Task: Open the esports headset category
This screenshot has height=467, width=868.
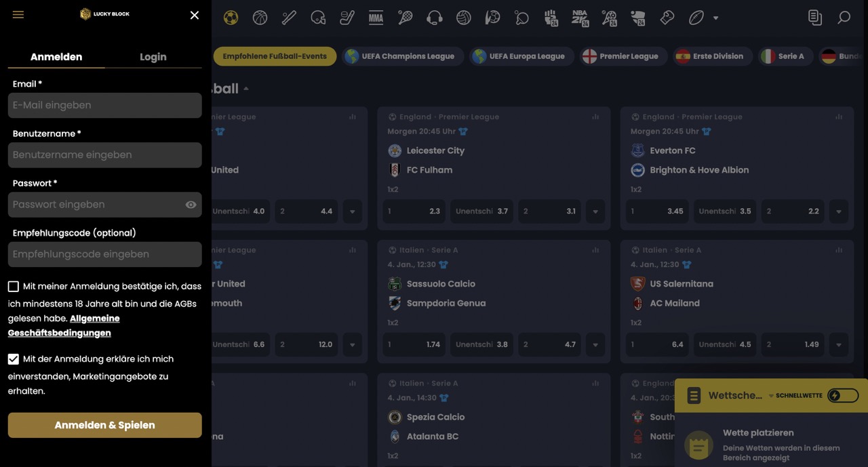Action: click(435, 18)
